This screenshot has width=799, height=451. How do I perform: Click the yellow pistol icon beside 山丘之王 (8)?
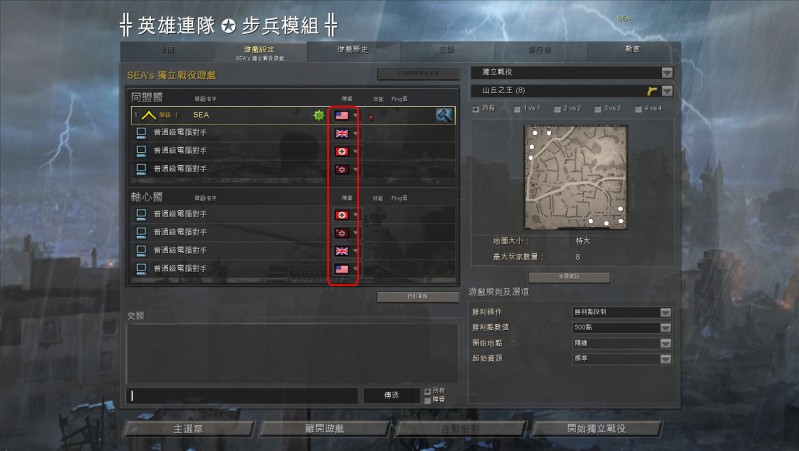(652, 91)
